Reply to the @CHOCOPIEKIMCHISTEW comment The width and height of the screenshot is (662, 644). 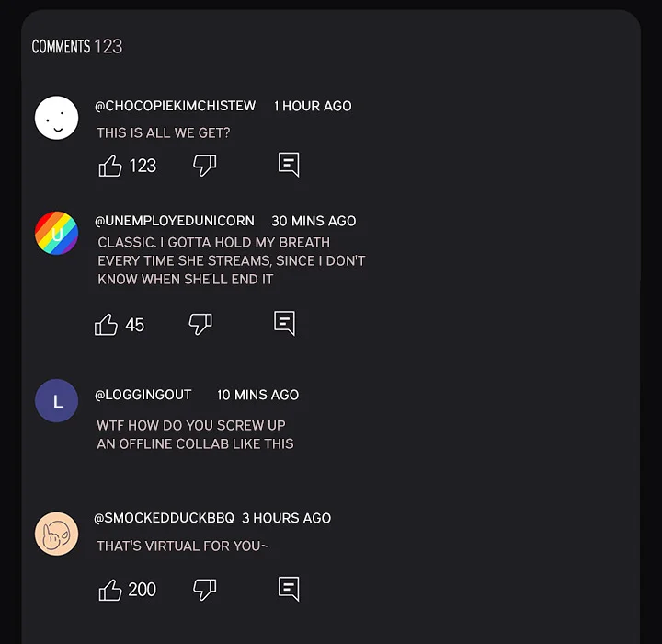point(289,165)
